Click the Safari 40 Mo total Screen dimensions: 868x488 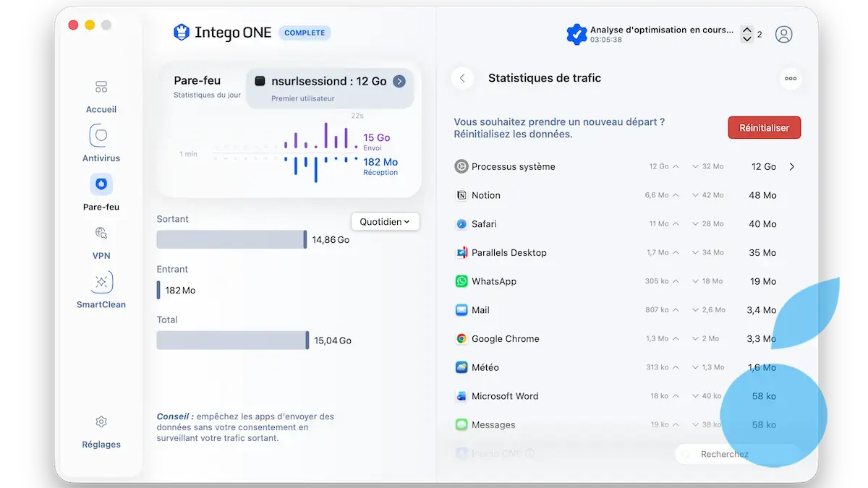click(762, 224)
